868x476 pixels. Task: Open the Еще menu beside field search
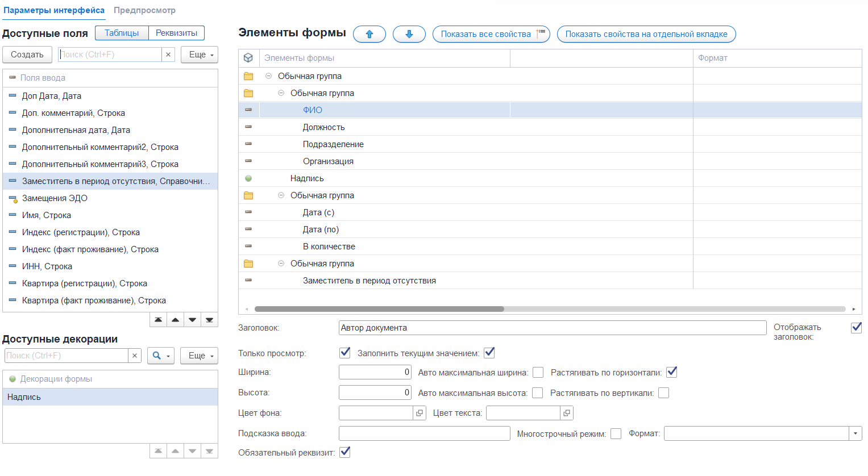pyautogui.click(x=200, y=55)
